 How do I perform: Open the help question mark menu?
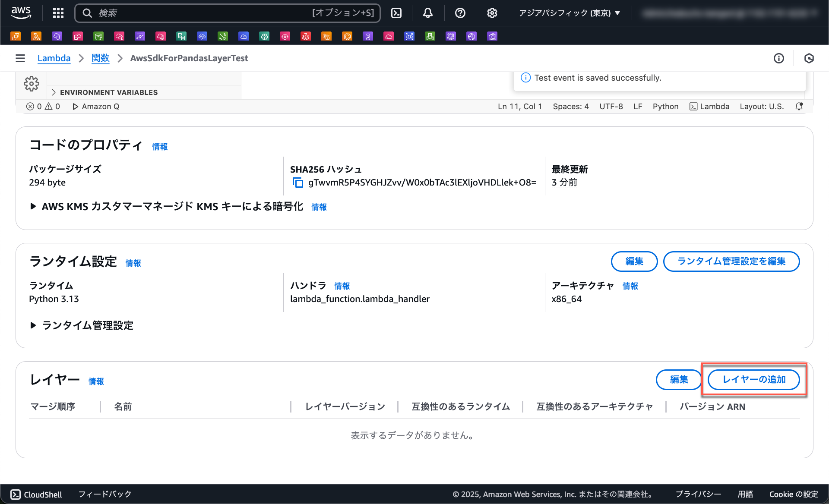pos(460,13)
